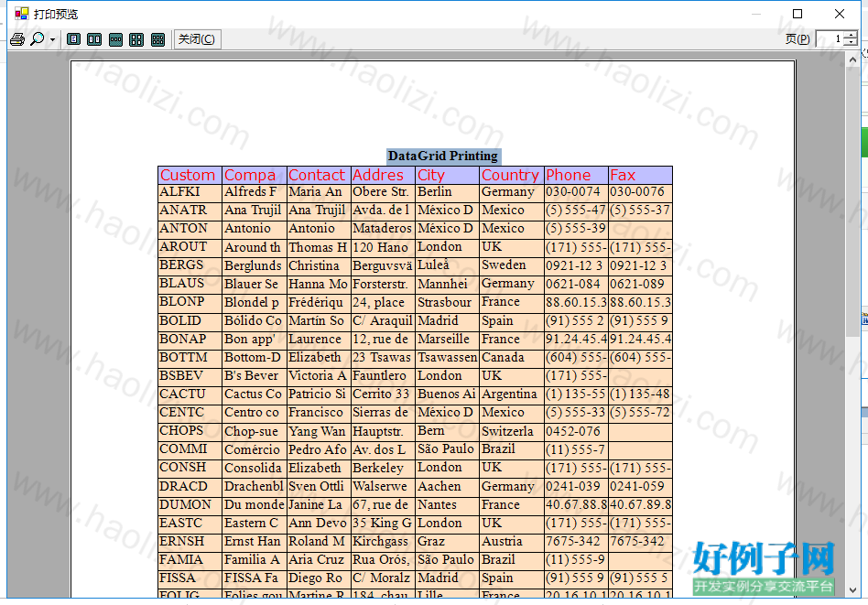The width and height of the screenshot is (868, 605).
Task: Click the 030-0076 fax cell
Action: tap(640, 192)
